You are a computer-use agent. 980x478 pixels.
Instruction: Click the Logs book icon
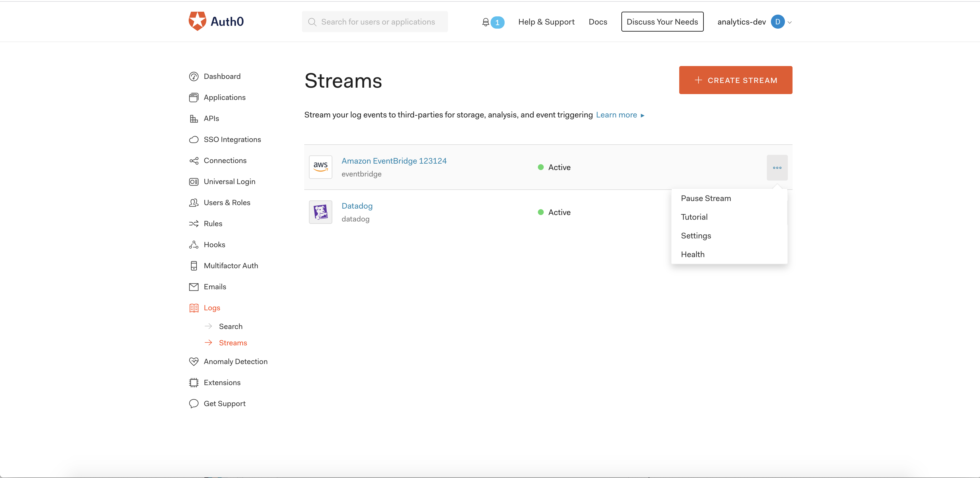click(194, 308)
